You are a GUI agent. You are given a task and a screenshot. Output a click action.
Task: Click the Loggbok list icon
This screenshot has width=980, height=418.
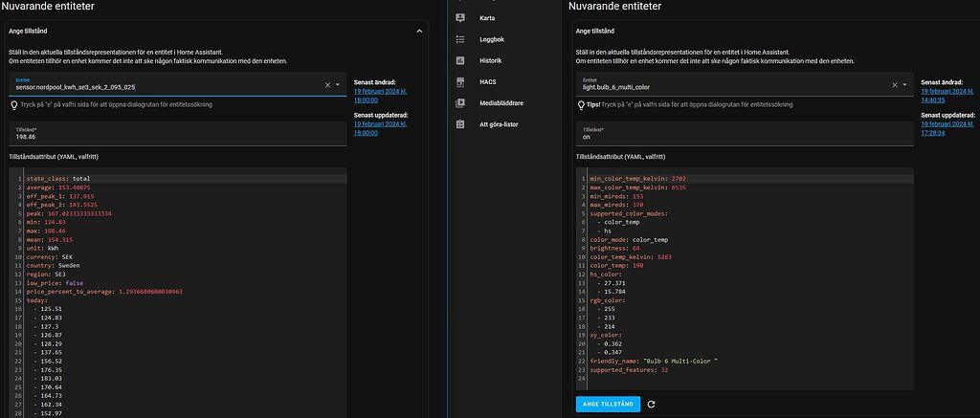click(x=459, y=39)
